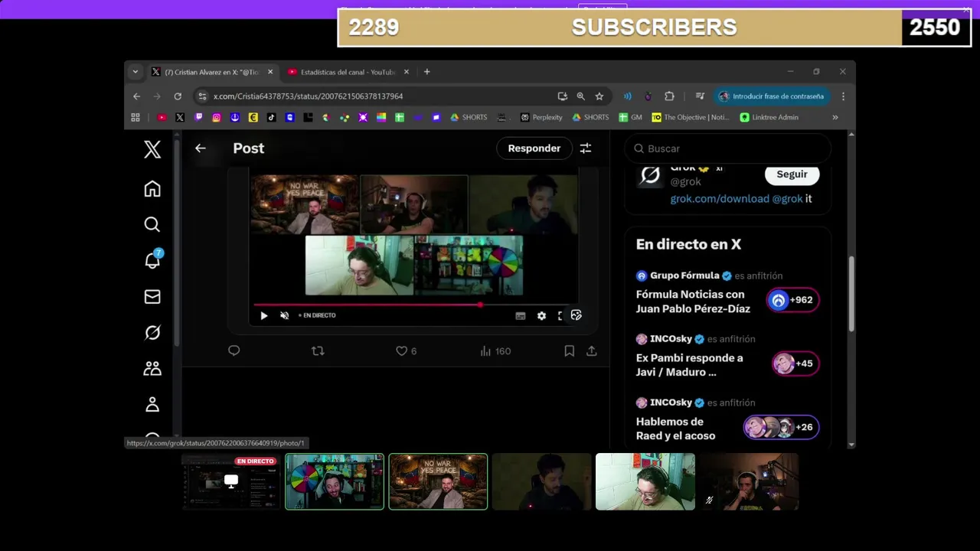980x551 pixels.
Task: Open Profile icon in X sidebar
Action: [152, 404]
